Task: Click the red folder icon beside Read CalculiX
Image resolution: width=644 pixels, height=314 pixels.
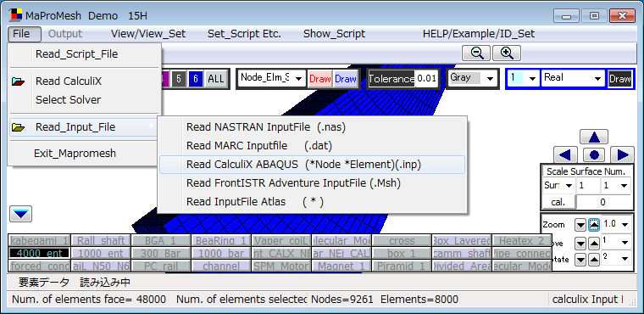Action: pos(19,81)
